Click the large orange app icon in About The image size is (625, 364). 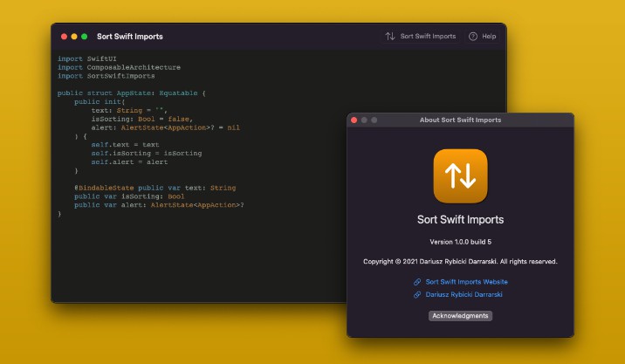coord(460,175)
